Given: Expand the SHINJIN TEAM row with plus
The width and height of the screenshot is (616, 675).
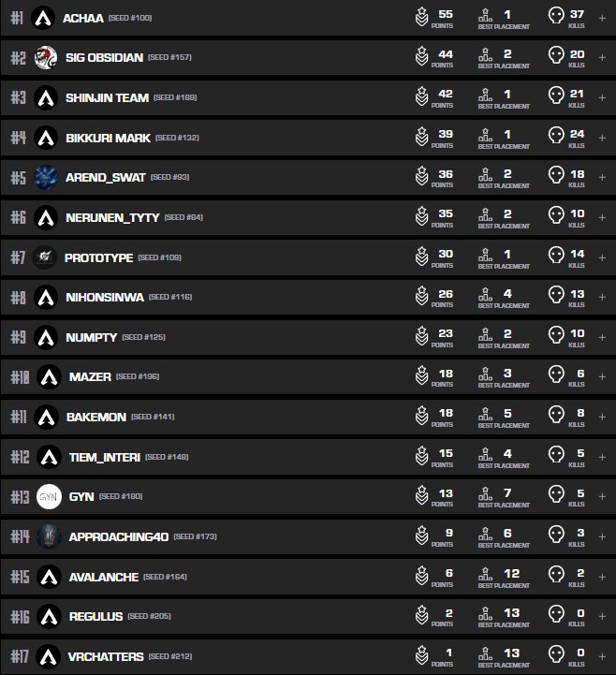Looking at the screenshot, I should coord(602,97).
